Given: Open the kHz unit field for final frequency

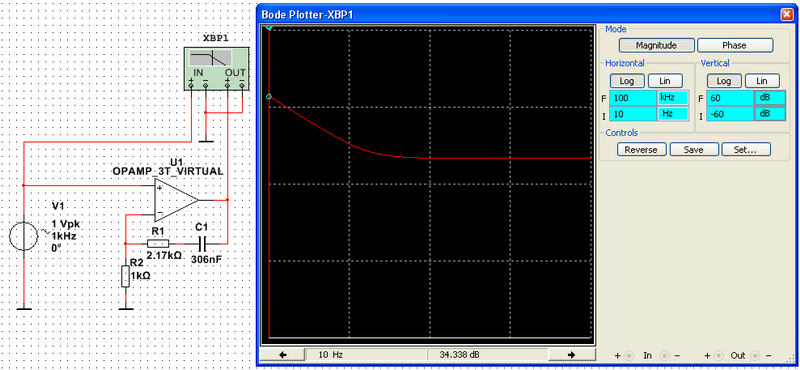Looking at the screenshot, I should [x=672, y=97].
